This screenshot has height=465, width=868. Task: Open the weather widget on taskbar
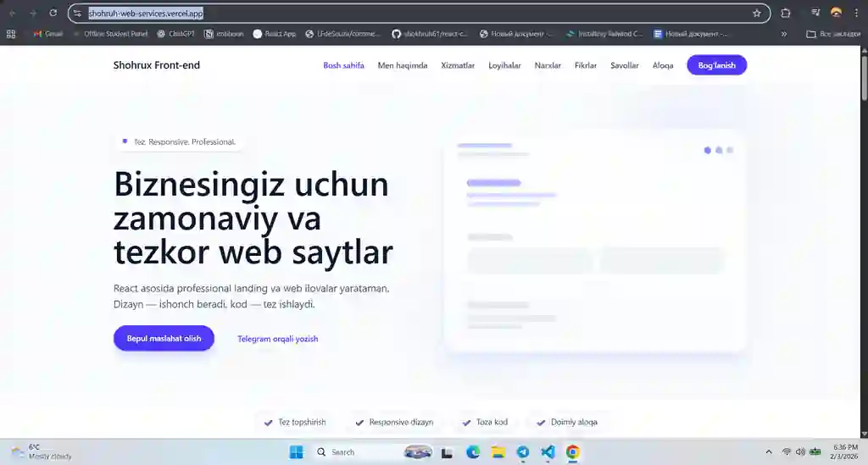(42, 451)
